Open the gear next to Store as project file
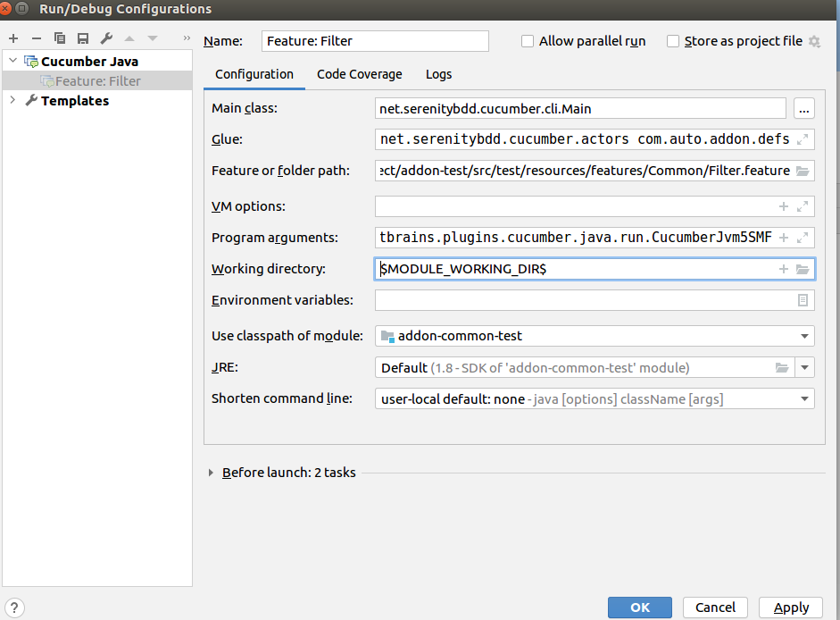 click(814, 41)
